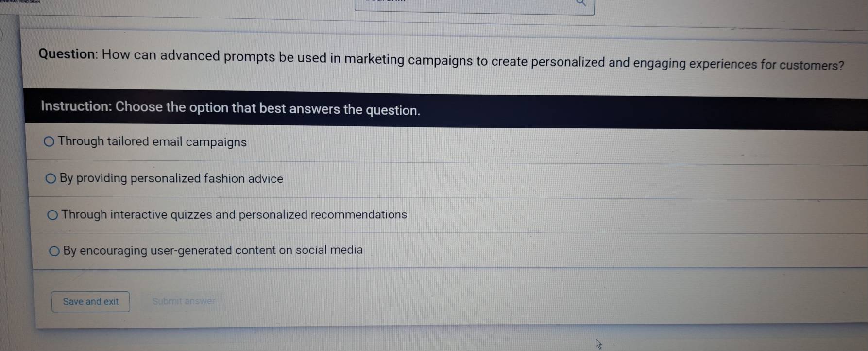Click the Submit answer button
This screenshot has width=868, height=351.
(184, 301)
